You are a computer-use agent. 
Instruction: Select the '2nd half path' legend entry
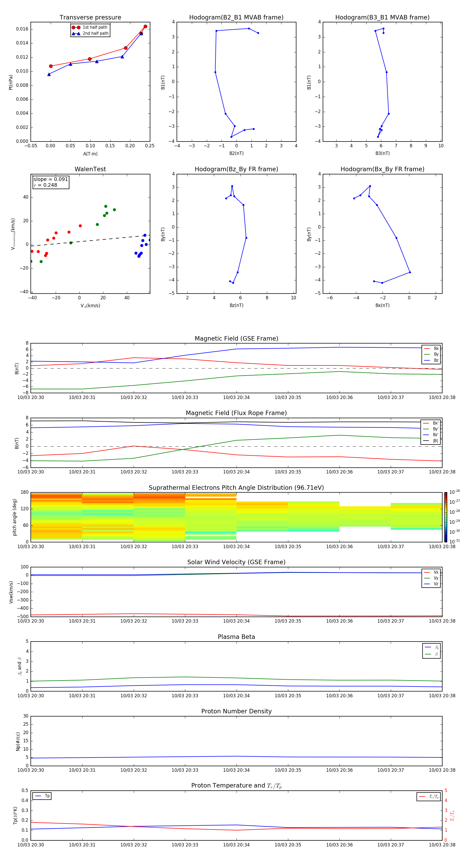click(90, 33)
